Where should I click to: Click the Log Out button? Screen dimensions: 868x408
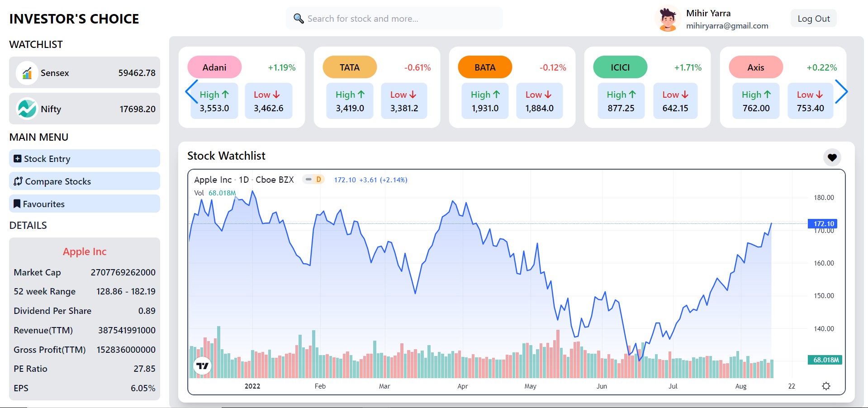click(x=813, y=19)
